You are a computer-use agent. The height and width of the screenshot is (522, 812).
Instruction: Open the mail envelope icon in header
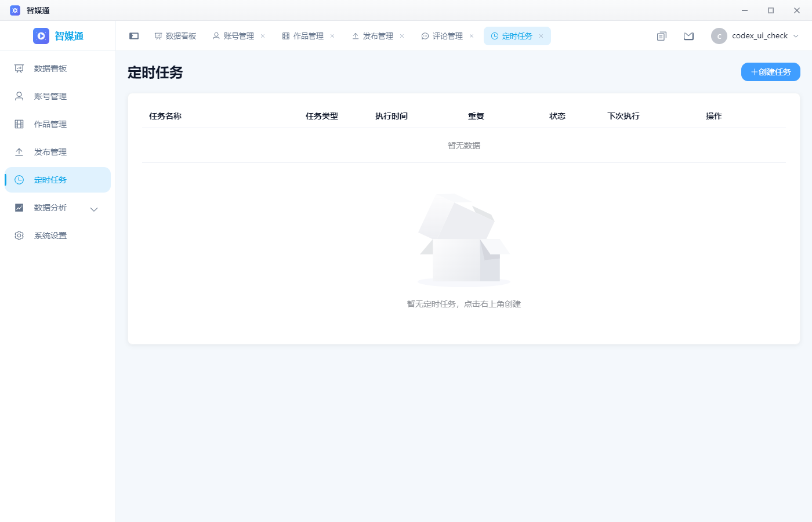(688, 36)
